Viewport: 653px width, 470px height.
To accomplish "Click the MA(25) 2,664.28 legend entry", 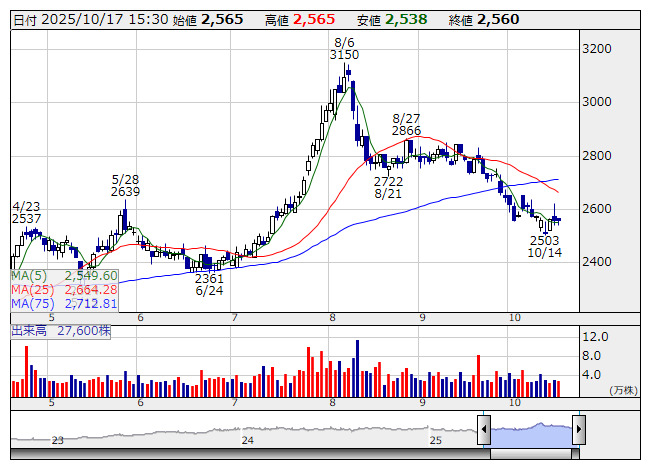I will tap(64, 289).
